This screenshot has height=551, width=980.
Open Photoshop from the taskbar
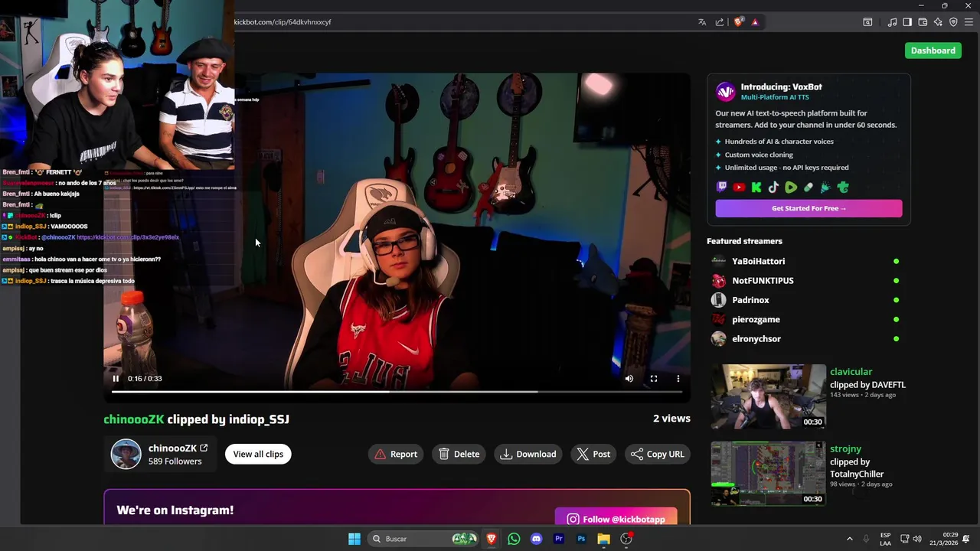click(x=581, y=539)
